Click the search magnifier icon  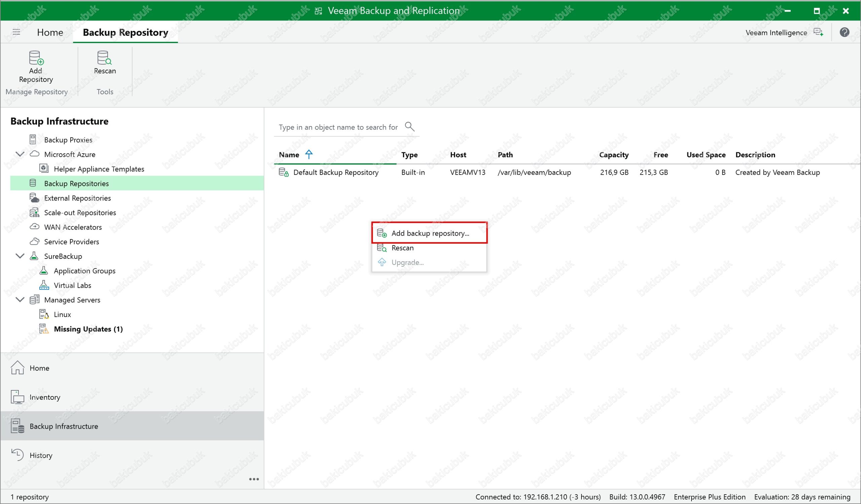coord(409,127)
